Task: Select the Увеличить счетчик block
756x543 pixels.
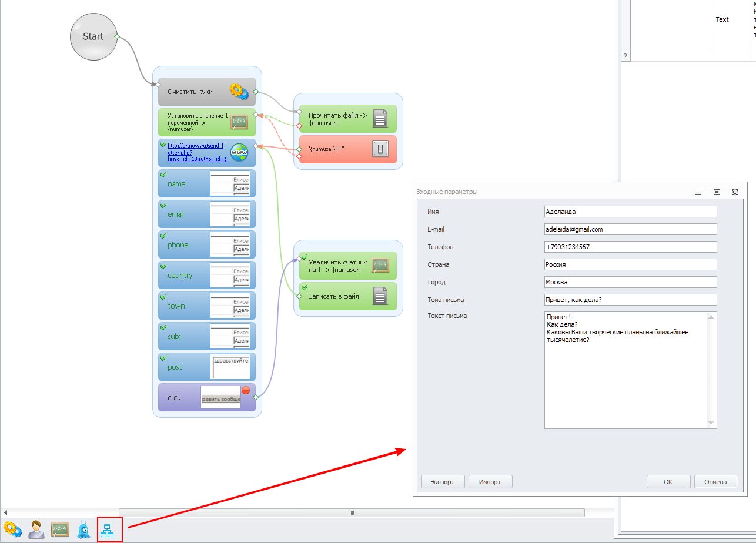Action: pyautogui.click(x=348, y=266)
